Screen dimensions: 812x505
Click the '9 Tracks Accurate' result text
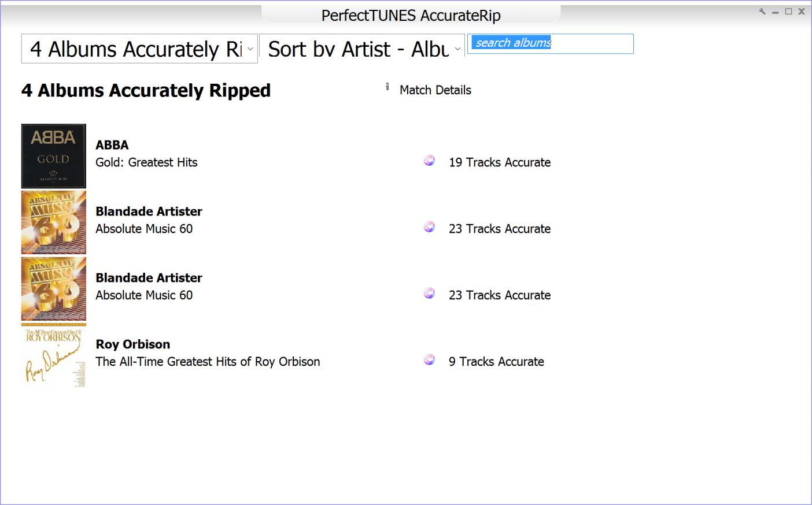point(496,362)
